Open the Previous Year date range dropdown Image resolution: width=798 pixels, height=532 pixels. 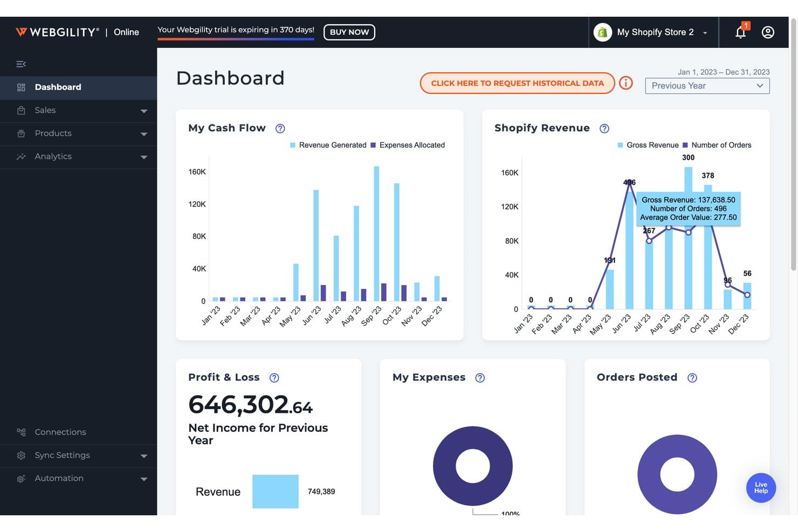(707, 86)
